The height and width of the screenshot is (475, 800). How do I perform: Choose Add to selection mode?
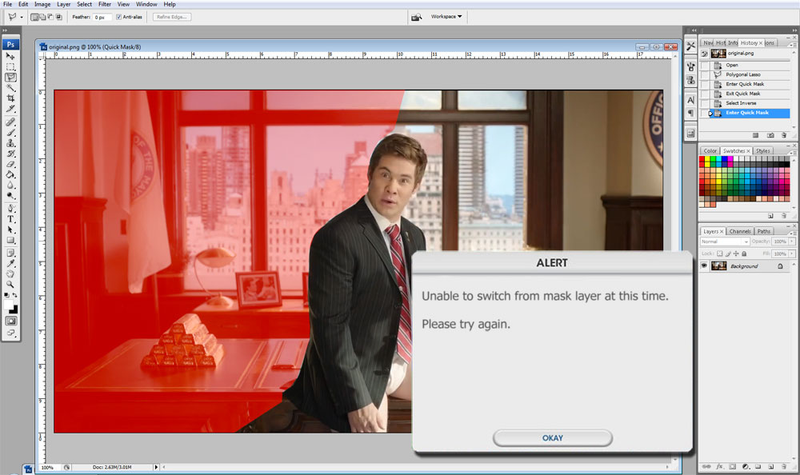pyautogui.click(x=43, y=17)
